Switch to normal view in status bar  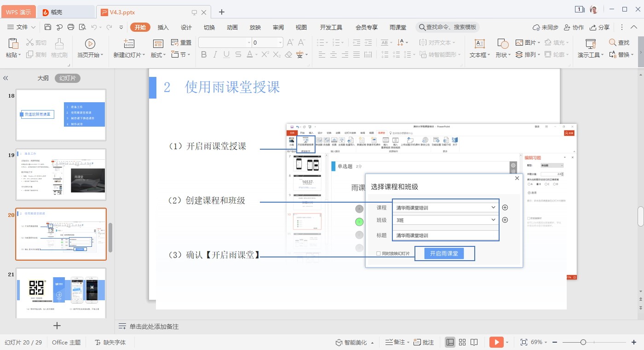click(x=450, y=342)
